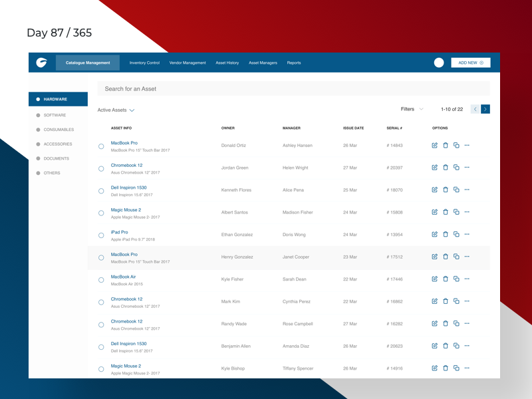Delete the Magic Mouse 2 entry
Screen dimensions: 532x399
(445, 211)
